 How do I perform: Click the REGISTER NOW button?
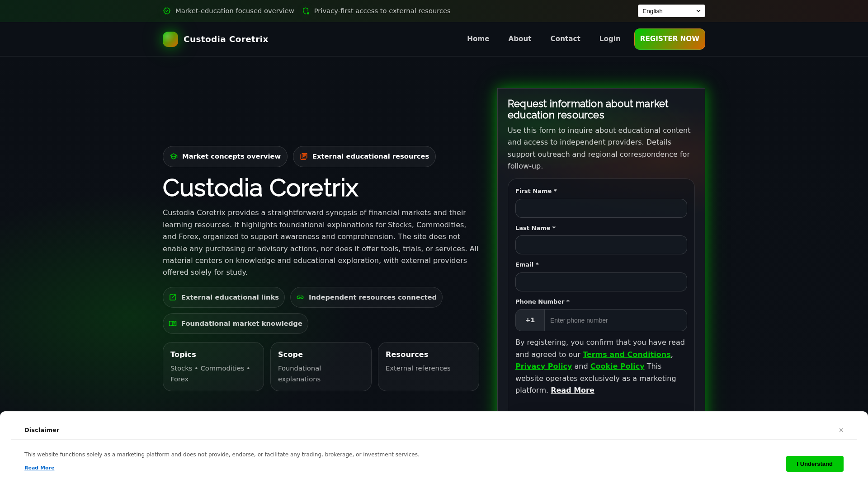tap(670, 39)
